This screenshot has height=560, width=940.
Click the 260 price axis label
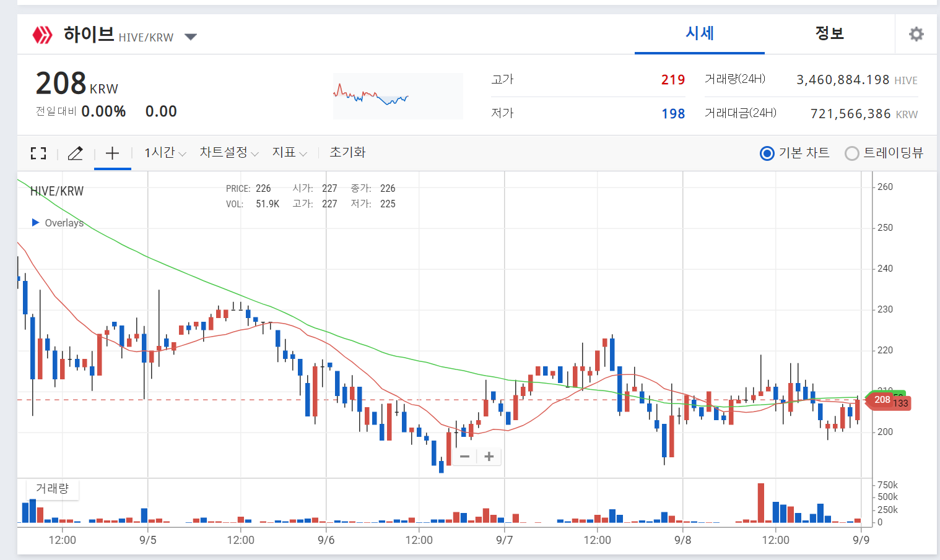tap(886, 187)
